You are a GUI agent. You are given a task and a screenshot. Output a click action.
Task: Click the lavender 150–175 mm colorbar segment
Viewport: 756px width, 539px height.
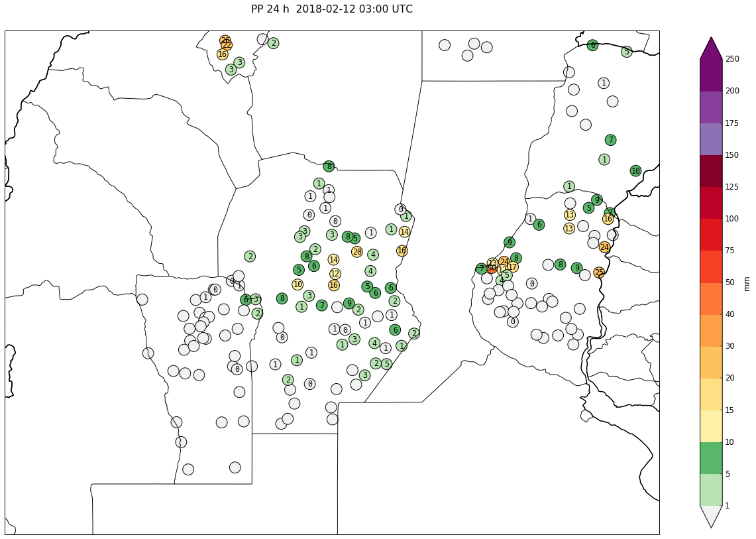click(x=711, y=139)
